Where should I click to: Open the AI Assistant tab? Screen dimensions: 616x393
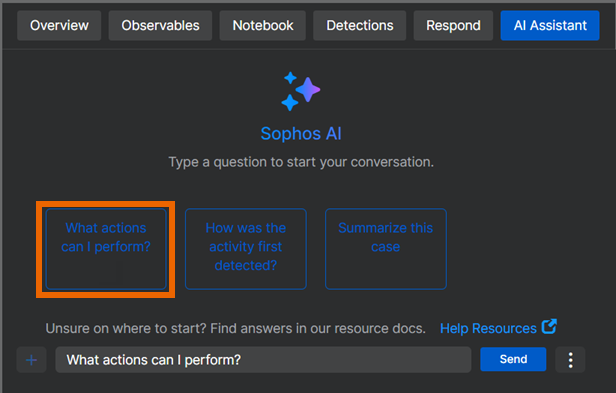pos(550,26)
